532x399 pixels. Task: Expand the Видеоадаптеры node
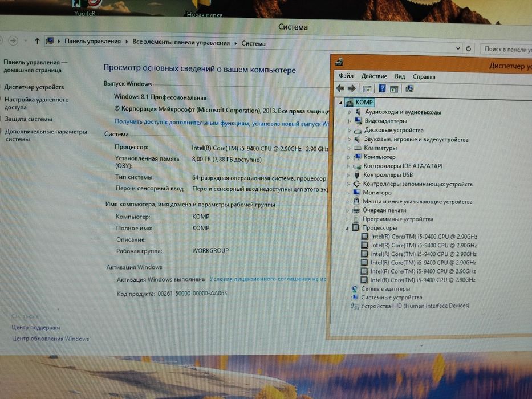(x=350, y=121)
